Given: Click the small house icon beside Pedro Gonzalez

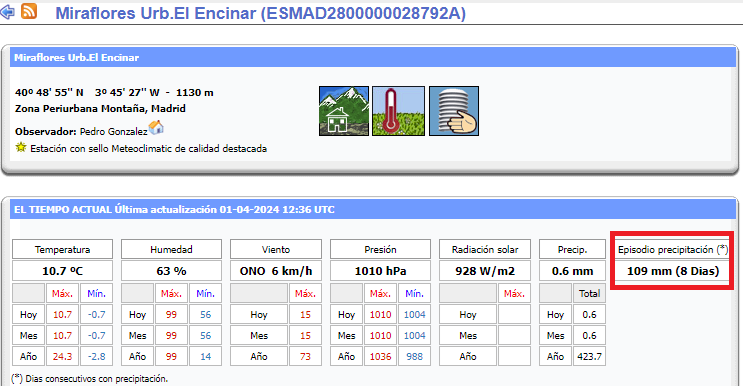Looking at the screenshot, I should pyautogui.click(x=156, y=127).
